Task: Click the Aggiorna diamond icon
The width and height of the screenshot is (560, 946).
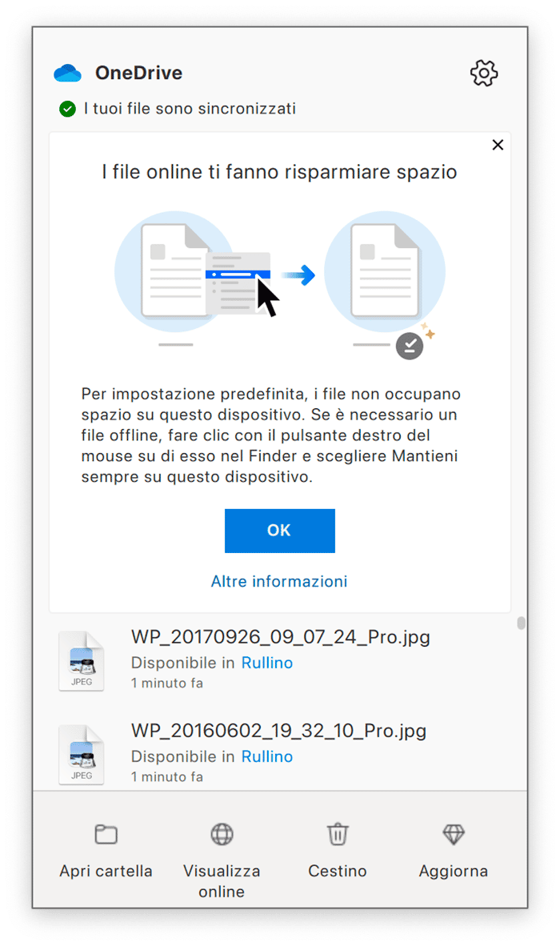Action: tap(454, 835)
